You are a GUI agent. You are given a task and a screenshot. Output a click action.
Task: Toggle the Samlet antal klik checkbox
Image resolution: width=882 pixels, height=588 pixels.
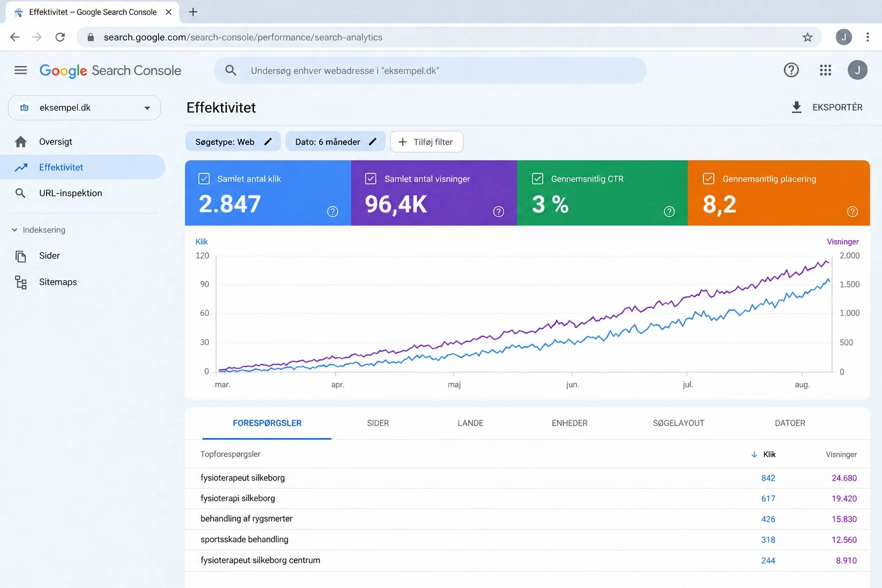[x=204, y=179]
